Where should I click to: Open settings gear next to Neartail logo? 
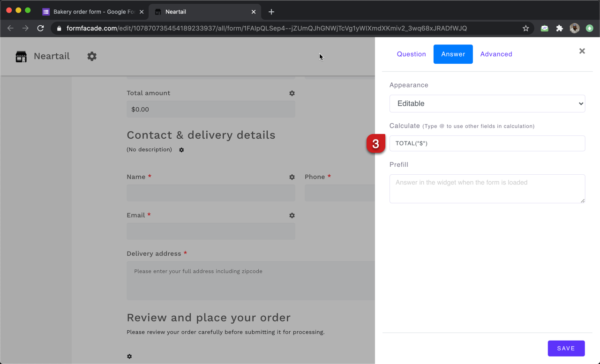[x=92, y=56]
